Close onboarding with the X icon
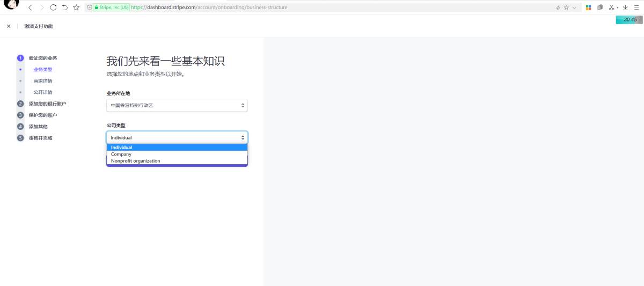644x286 pixels. point(9,26)
